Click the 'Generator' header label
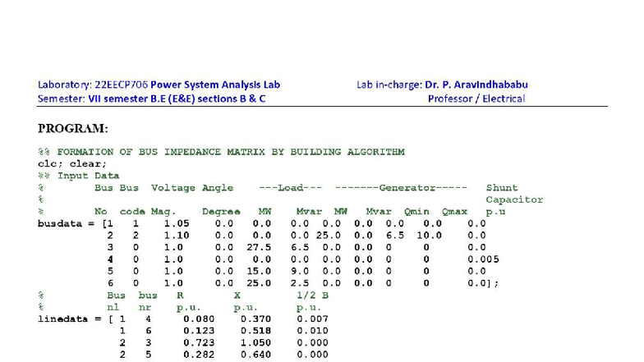The image size is (644, 362). [407, 187]
